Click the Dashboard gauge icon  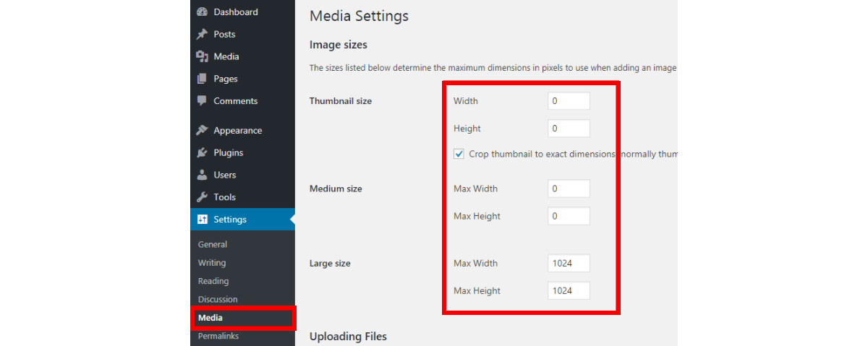pos(202,12)
